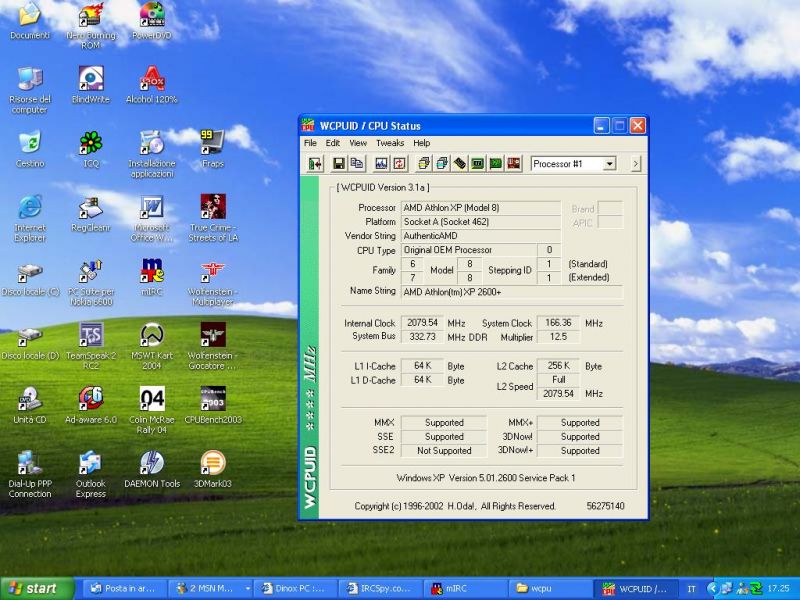Select the BlindWrite desktop icon

(91, 85)
